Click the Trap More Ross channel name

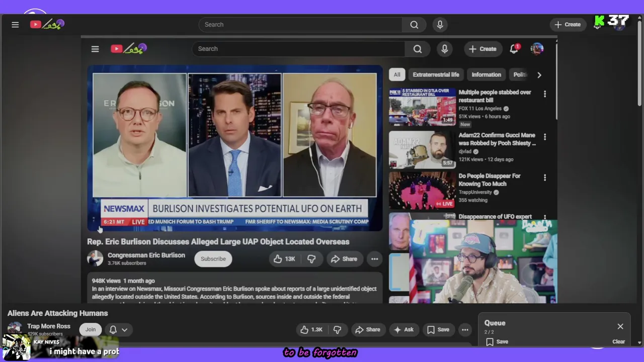pos(49,326)
